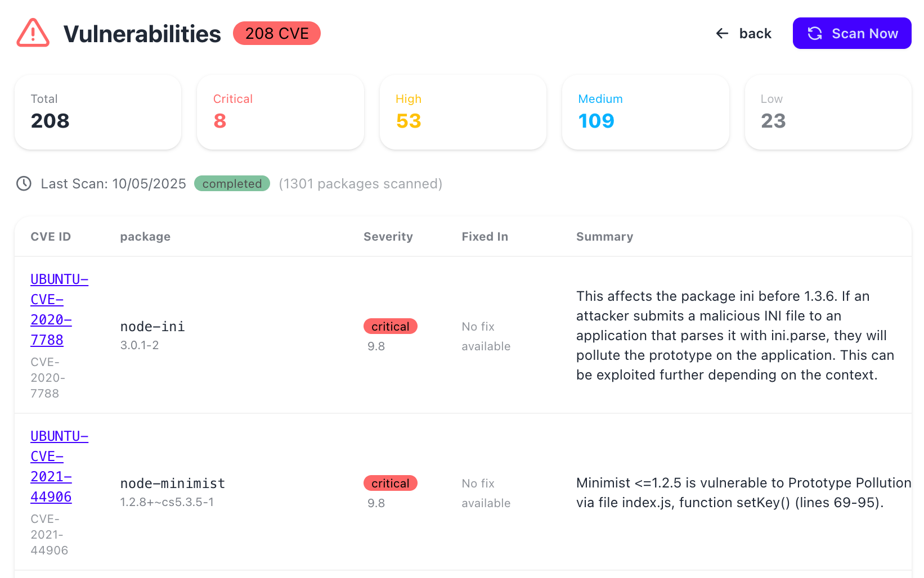The image size is (924, 578).
Task: Click the Fixed In column header
Action: [x=485, y=237]
